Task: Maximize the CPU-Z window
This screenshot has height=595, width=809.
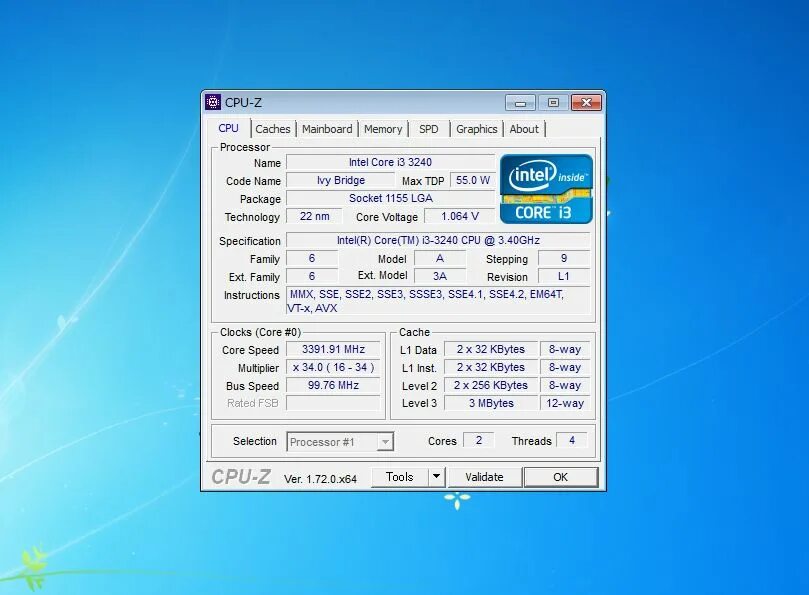Action: click(x=553, y=103)
